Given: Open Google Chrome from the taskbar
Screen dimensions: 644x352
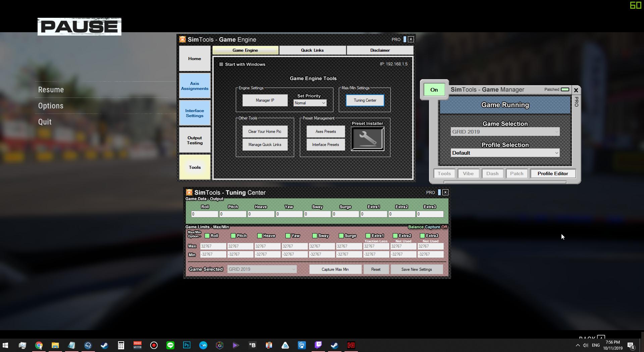Looking at the screenshot, I should click(x=39, y=345).
